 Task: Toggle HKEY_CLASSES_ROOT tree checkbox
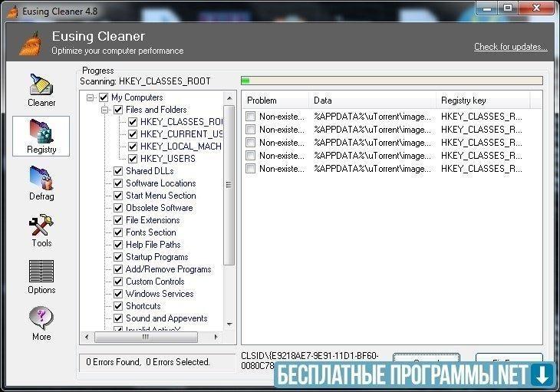133,122
